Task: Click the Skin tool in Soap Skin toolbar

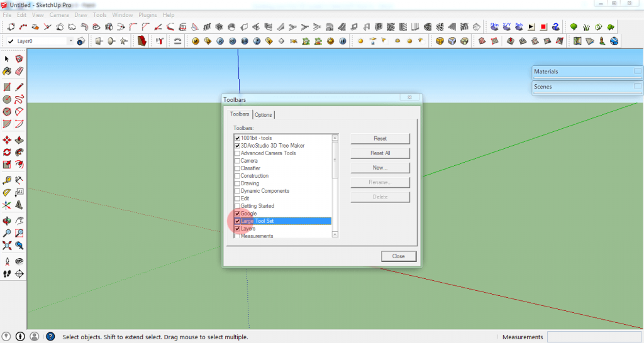Action: (x=494, y=26)
